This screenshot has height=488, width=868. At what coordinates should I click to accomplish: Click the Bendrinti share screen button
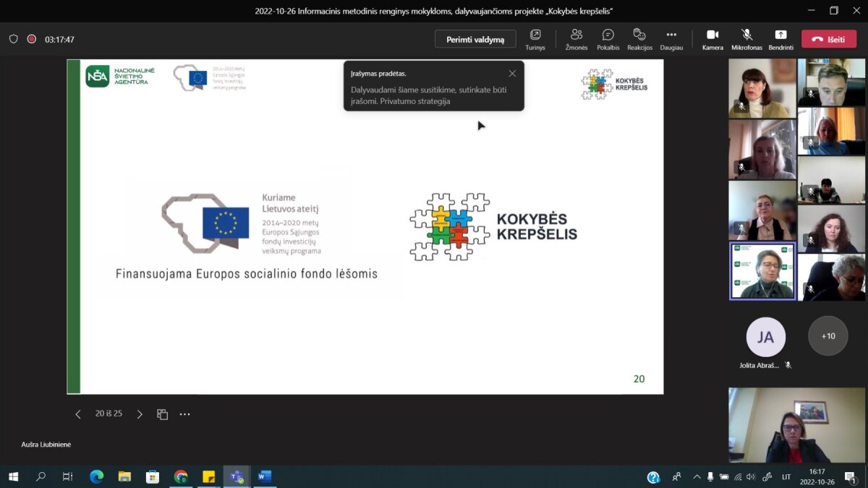[x=780, y=39]
